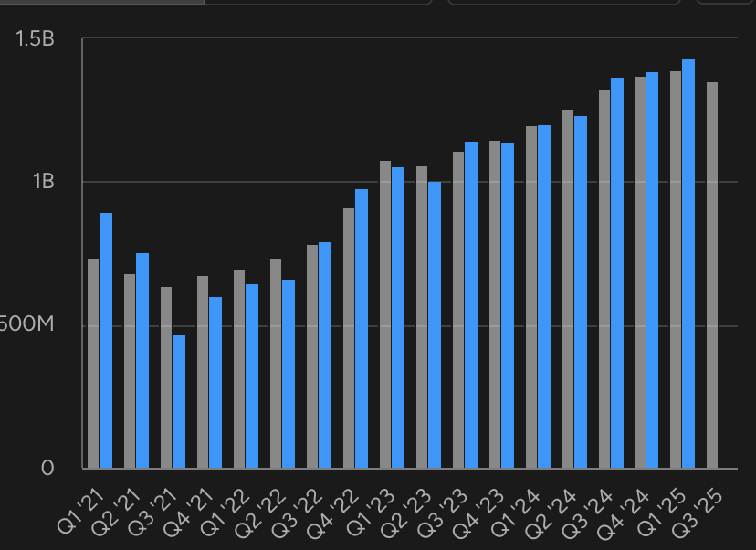Image resolution: width=756 pixels, height=550 pixels.
Task: Click the gray Q3 '21 bar
Action: 166,377
